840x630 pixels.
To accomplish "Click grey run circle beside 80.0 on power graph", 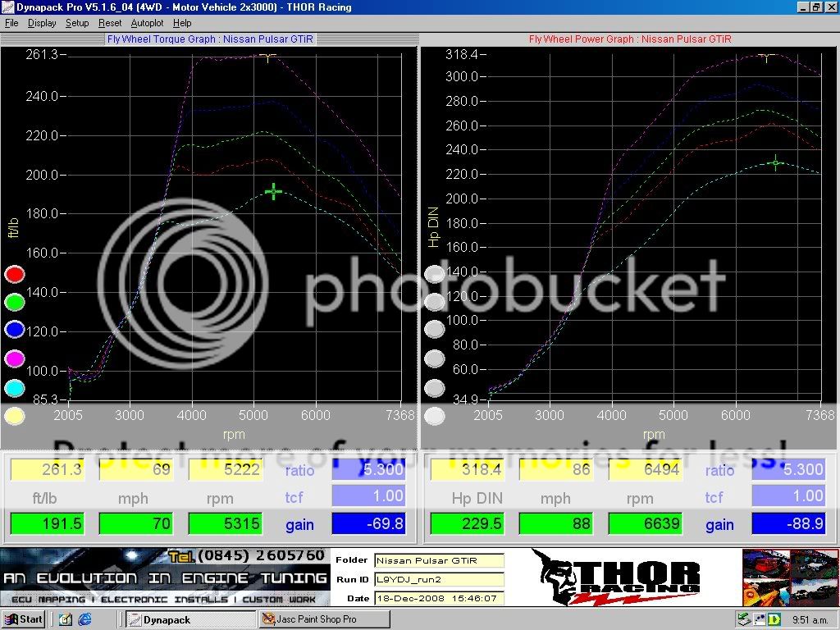I will tap(435, 358).
